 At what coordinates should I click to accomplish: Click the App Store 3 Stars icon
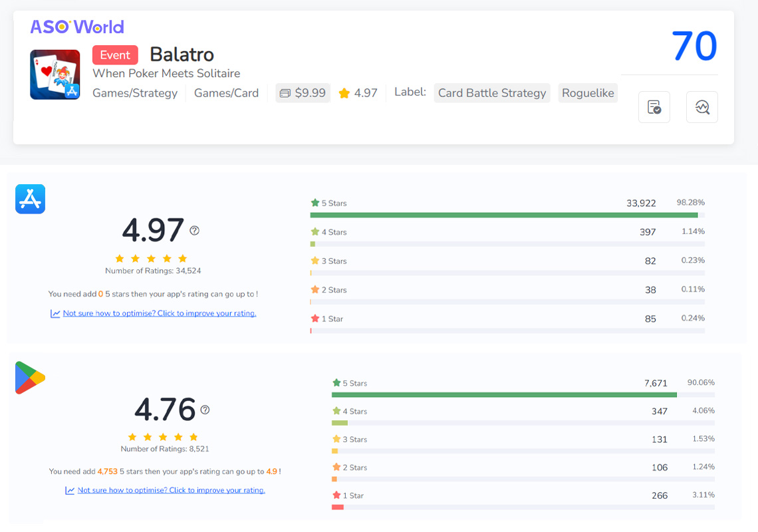315,261
